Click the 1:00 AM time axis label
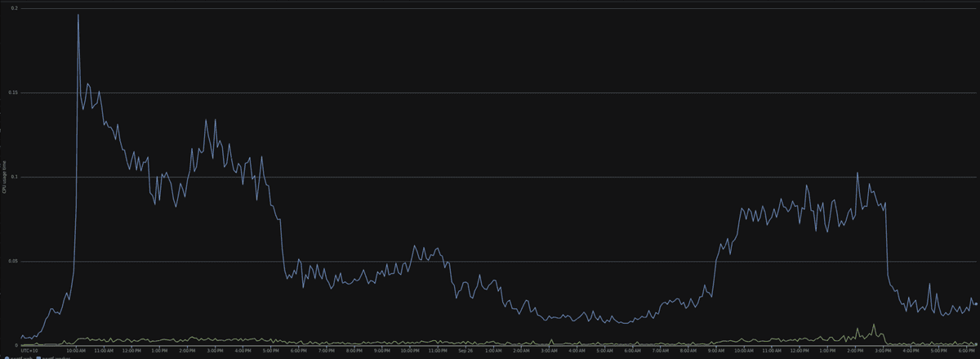 point(492,350)
